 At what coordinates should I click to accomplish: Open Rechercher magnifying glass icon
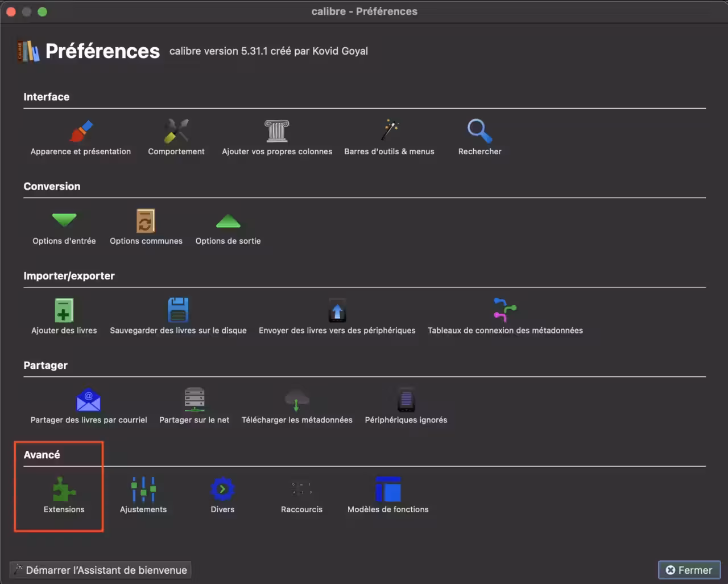coord(479,131)
